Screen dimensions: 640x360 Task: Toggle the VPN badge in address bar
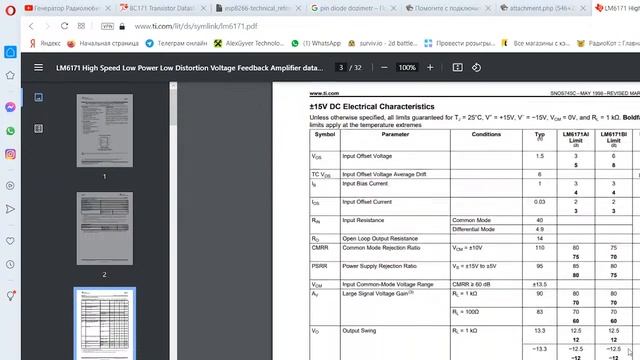click(x=107, y=26)
